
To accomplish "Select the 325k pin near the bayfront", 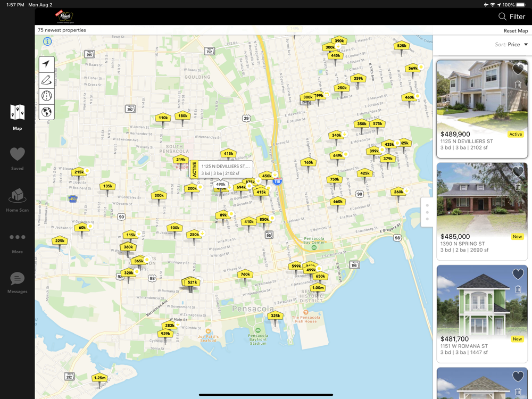I will 275,315.
